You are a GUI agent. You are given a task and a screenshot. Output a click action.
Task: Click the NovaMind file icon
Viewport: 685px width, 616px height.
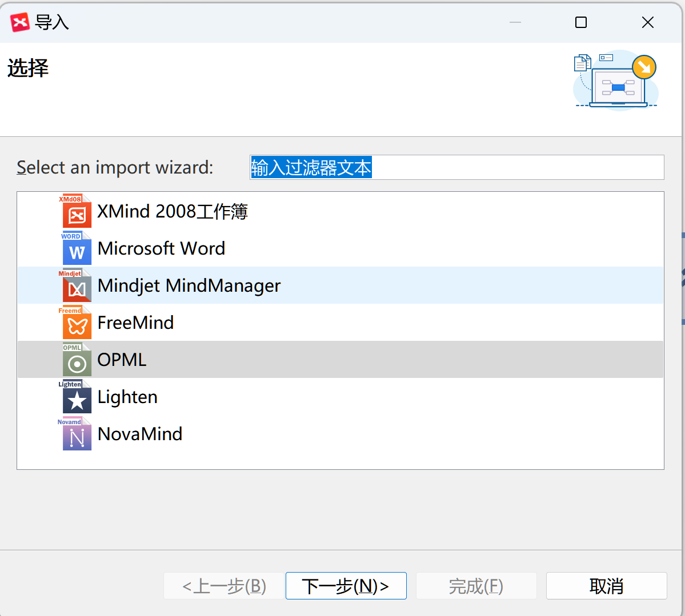coord(75,434)
